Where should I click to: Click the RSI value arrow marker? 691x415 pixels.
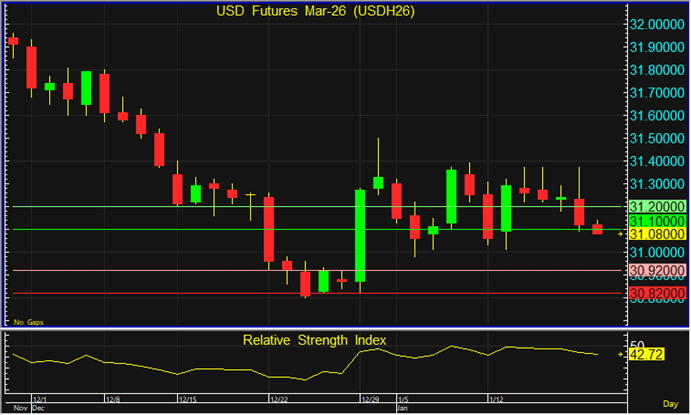pyautogui.click(x=620, y=353)
